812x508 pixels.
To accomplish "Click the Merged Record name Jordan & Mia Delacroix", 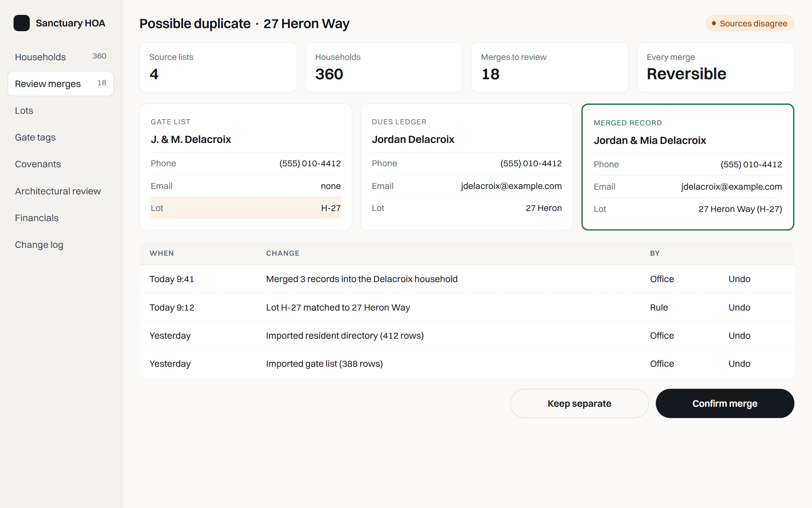I will click(650, 140).
